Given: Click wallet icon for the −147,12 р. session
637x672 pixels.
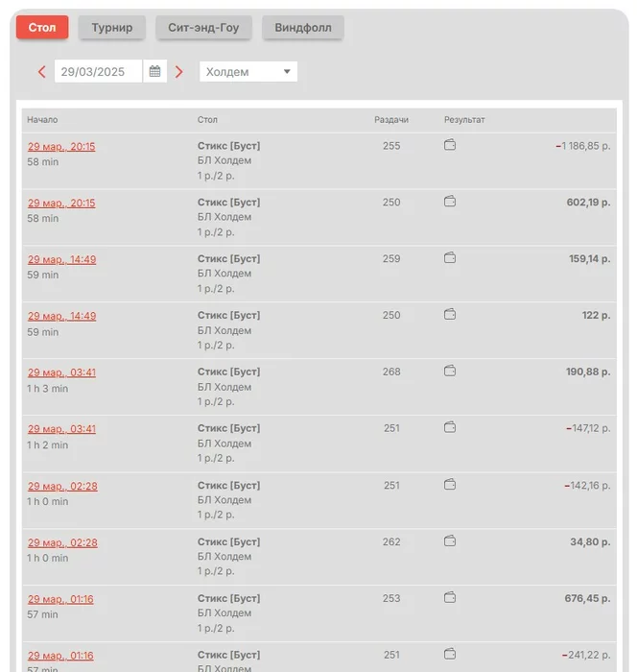Looking at the screenshot, I should [x=450, y=428].
